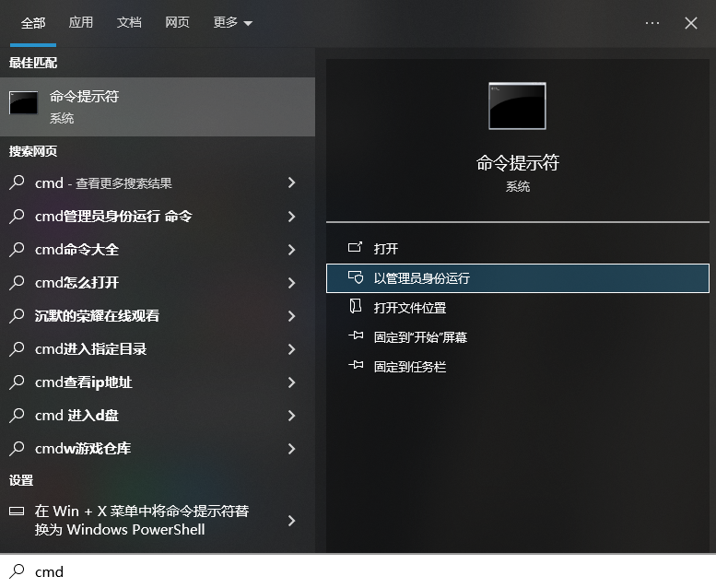Open suggestion cmd管理员身份运行 命令
The height and width of the screenshot is (588, 716).
[158, 216]
